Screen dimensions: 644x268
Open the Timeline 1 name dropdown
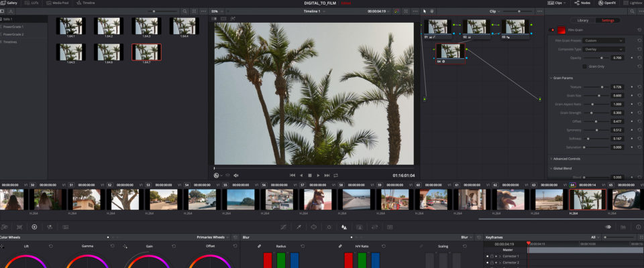click(314, 11)
